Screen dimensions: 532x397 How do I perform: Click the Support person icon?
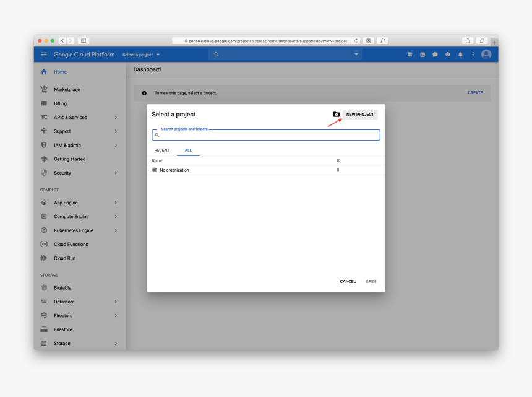pos(44,131)
